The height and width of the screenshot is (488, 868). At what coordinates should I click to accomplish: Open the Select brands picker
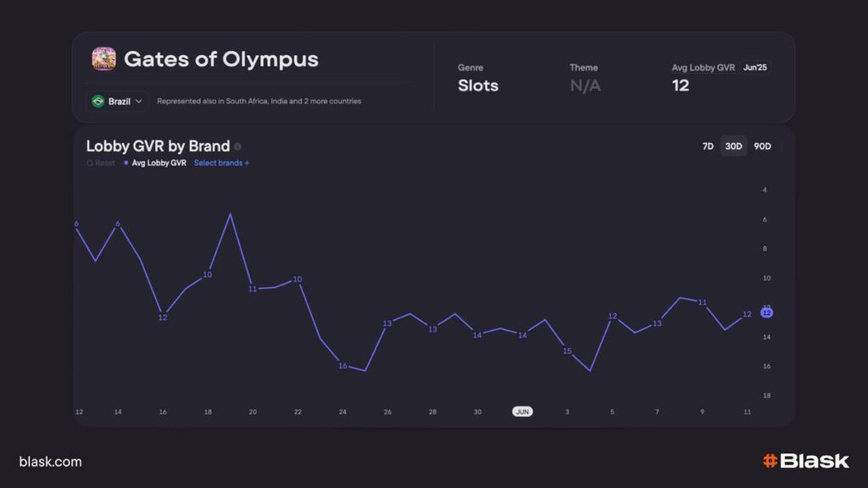pos(221,163)
